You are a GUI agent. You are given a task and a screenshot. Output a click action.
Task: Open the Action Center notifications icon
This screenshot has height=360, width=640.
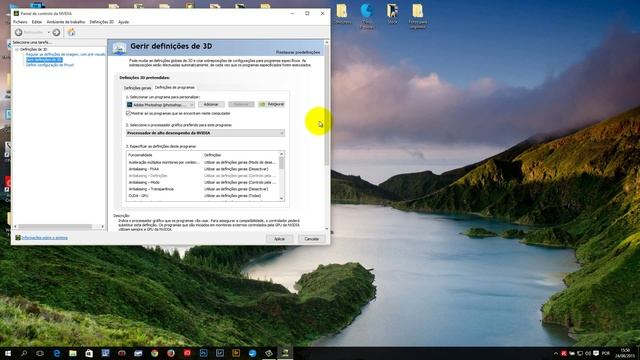tap(596, 353)
